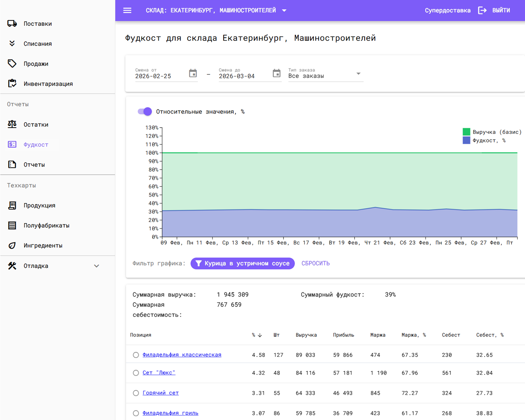Open the Тип заказа dropdown
The image size is (525, 420).
[325, 74]
